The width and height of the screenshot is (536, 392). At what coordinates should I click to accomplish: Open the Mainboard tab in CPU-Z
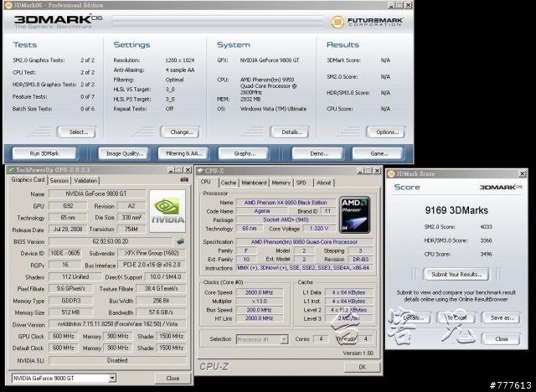(x=254, y=183)
